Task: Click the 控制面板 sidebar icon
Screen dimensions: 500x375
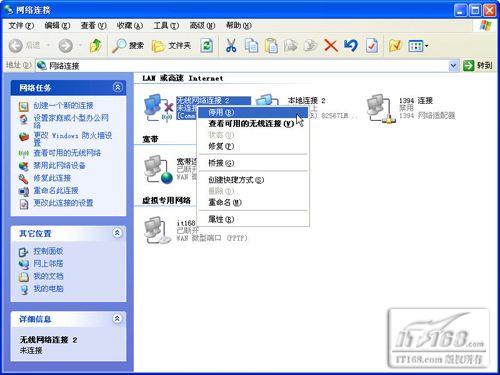Action: pos(24,252)
